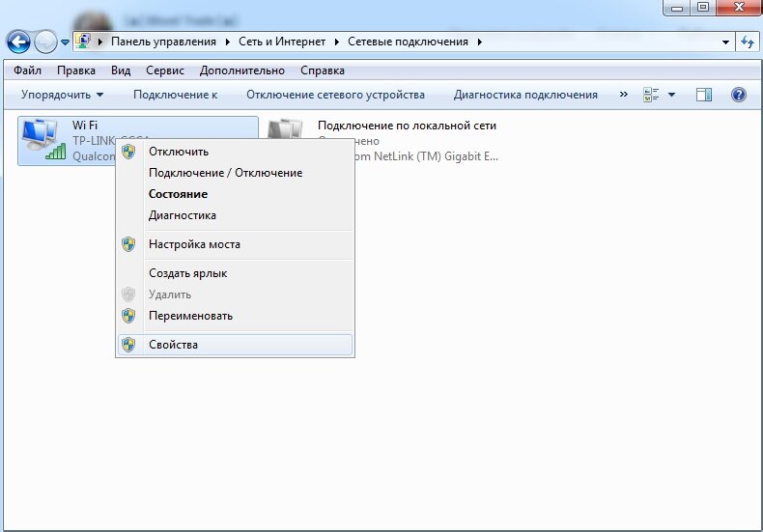Open the Вид menu
Screen dimensions: 763x532
[121, 70]
